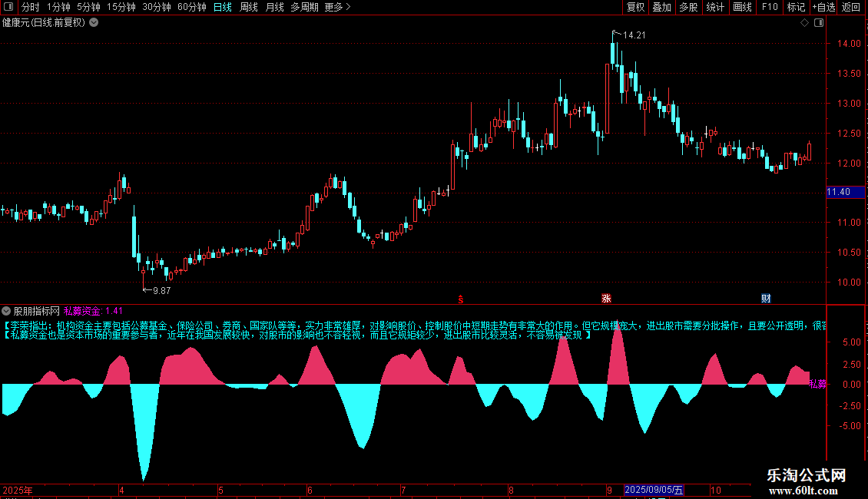Click the 标记 mark button
868x499 pixels.
pyautogui.click(x=796, y=7)
